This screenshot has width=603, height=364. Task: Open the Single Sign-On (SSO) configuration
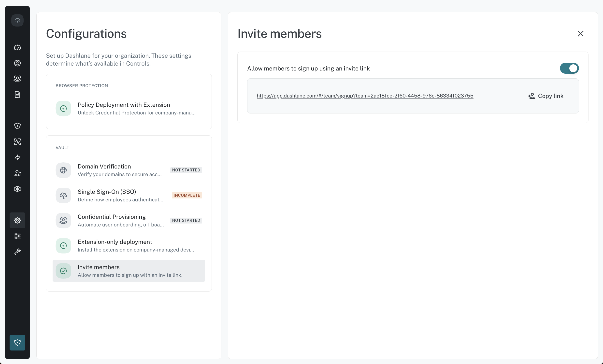129,196
